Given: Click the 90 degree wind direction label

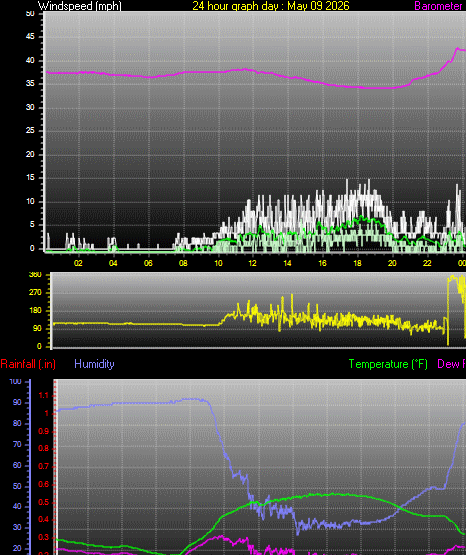Looking at the screenshot, I should coord(37,328).
